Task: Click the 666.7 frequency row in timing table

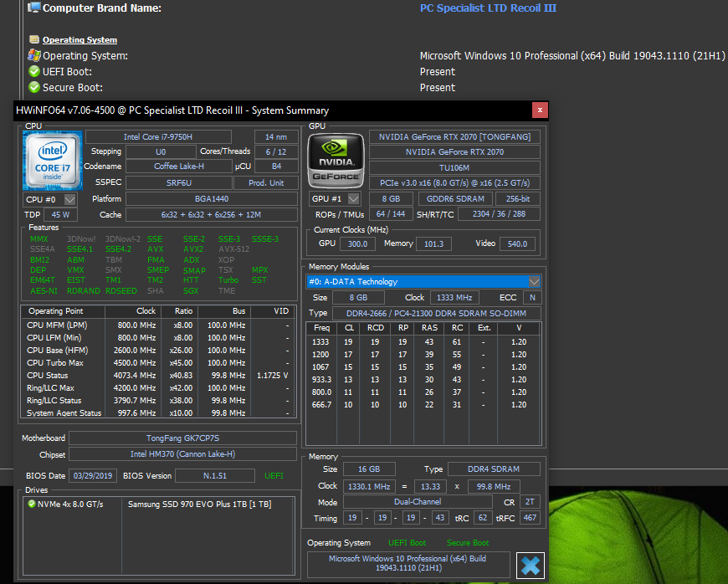Action: click(423, 405)
